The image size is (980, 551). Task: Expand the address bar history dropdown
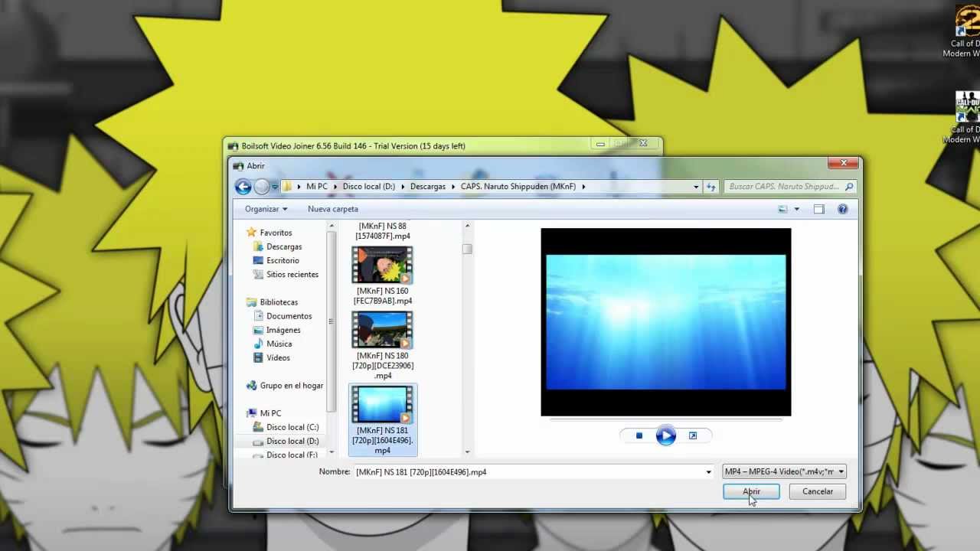coord(696,187)
